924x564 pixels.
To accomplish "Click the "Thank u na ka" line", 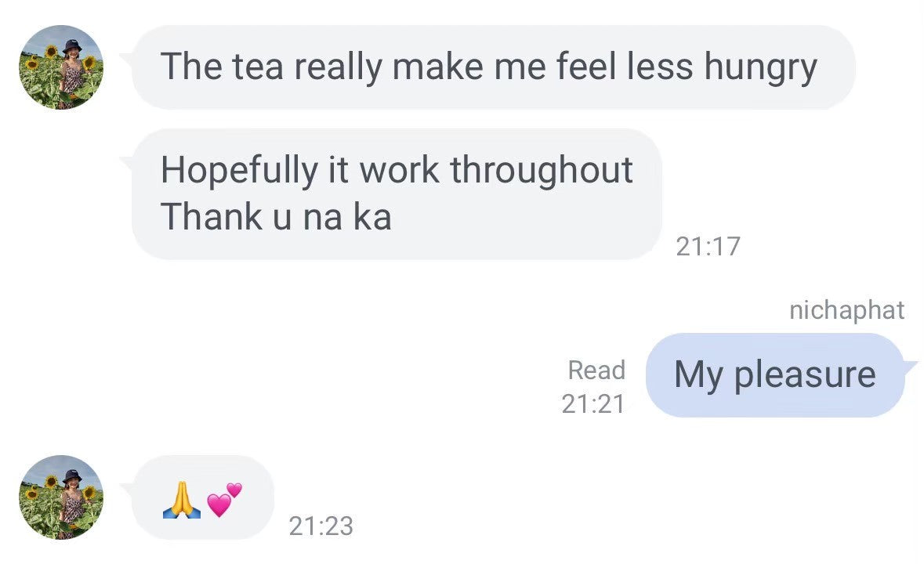I will coord(276,216).
